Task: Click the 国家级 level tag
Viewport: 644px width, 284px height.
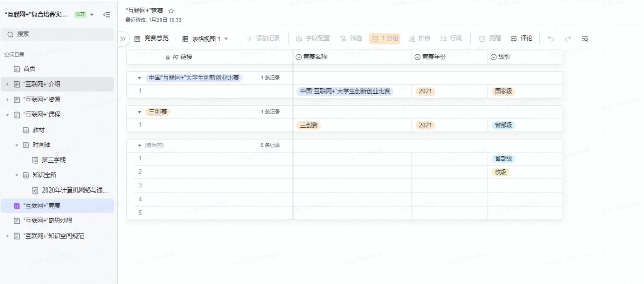Action: 504,91
